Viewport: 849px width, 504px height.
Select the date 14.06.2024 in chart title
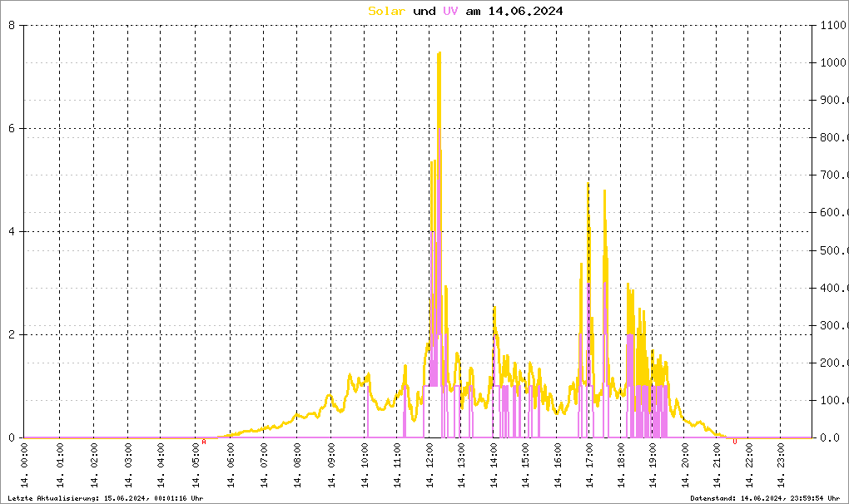(x=525, y=11)
